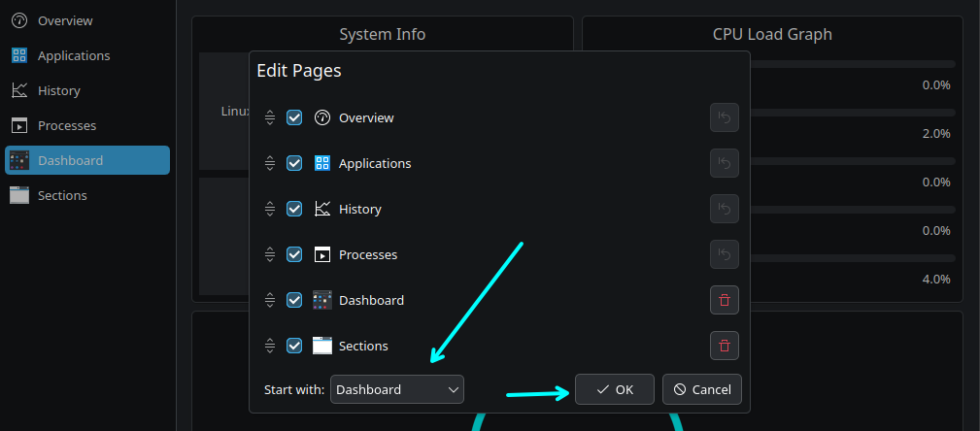Uncheck the Dashboard page checkbox
This screenshot has height=431, width=980.
[294, 300]
